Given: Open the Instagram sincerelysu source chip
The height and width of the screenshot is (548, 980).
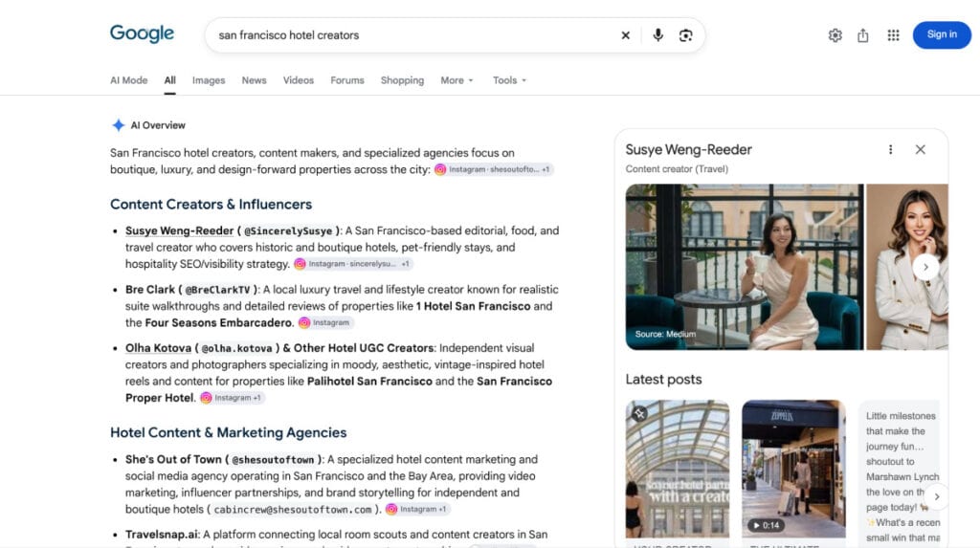Looking at the screenshot, I should point(352,264).
